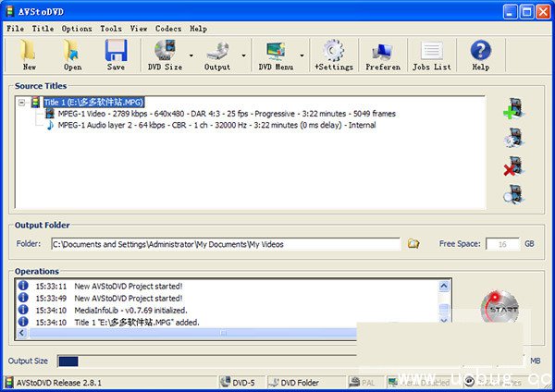This screenshot has width=555, height=392.
Task: Open the Tools menu
Action: click(x=111, y=29)
